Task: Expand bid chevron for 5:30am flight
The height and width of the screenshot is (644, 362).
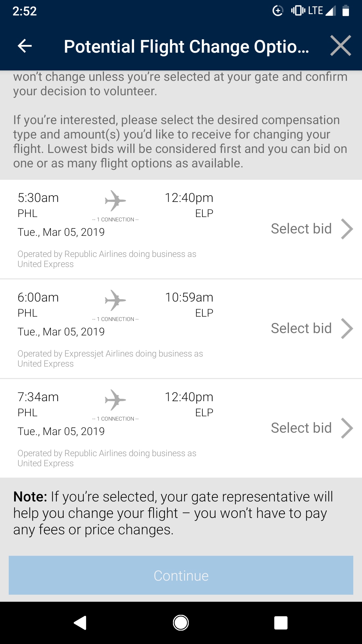Action: pos(347,229)
